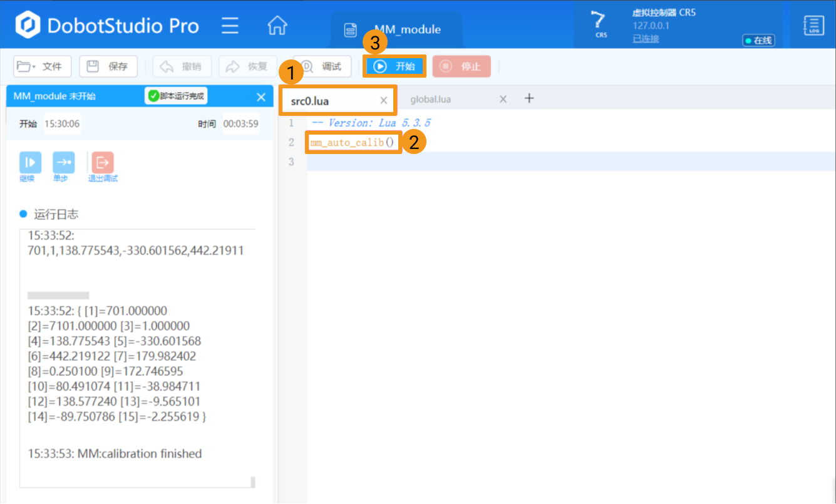Click the 已连接 connection status link
This screenshot has width=836, height=504.
coord(646,39)
